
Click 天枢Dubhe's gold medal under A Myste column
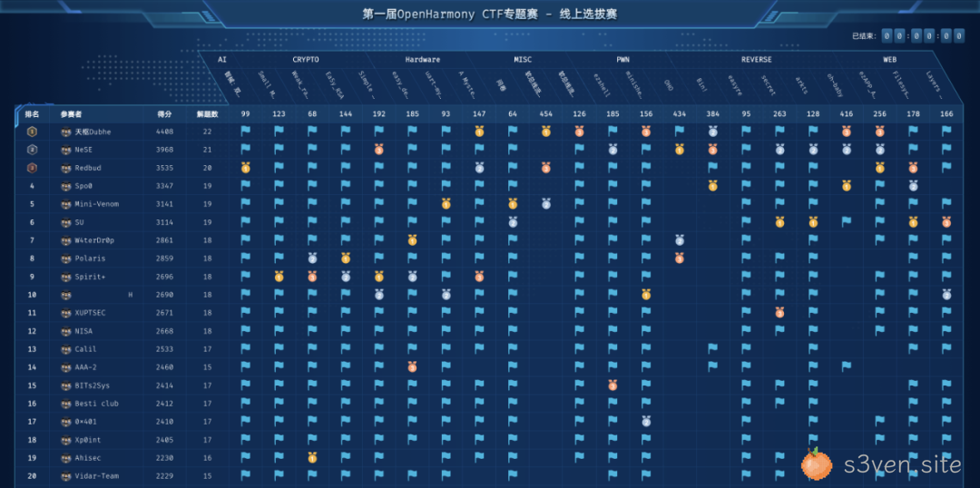[x=479, y=132]
